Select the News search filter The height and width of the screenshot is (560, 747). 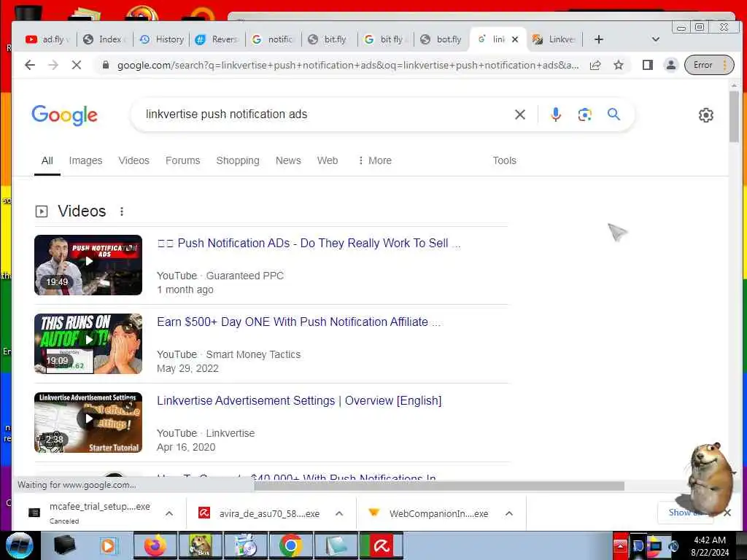(288, 160)
